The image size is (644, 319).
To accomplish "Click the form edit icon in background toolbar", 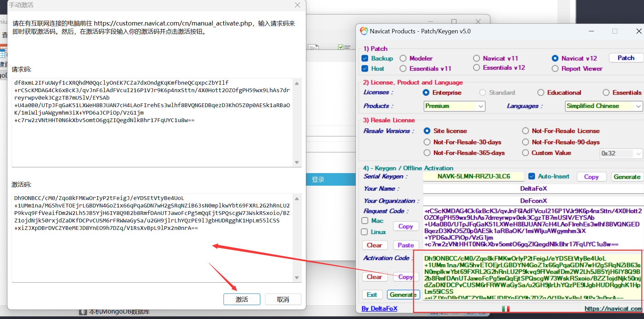I will click(313, 47).
